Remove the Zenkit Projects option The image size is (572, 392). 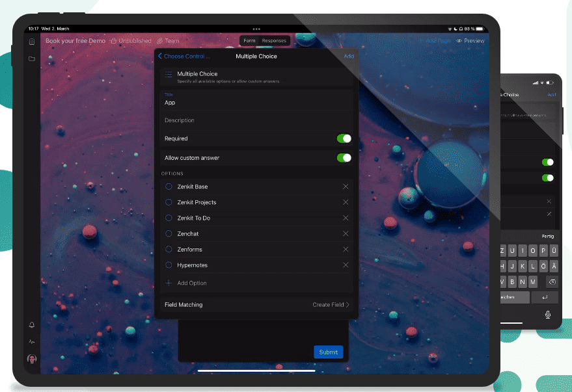click(346, 202)
